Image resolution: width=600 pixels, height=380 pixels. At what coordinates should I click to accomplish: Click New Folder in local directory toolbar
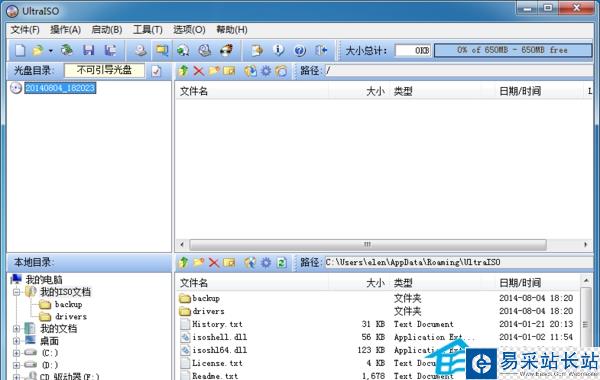[199, 262]
